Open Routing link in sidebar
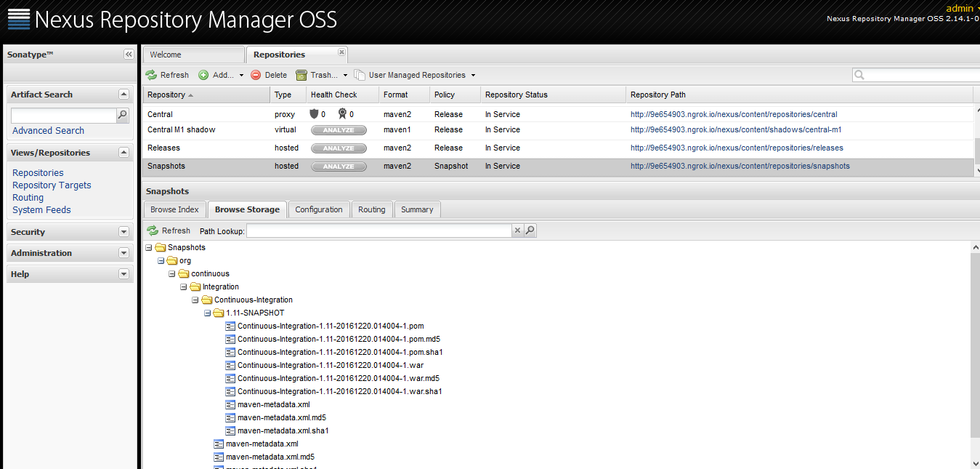The height and width of the screenshot is (469, 980). pos(28,198)
